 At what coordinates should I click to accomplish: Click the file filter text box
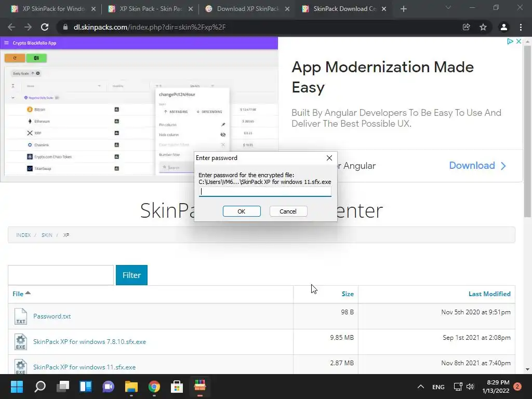point(61,275)
